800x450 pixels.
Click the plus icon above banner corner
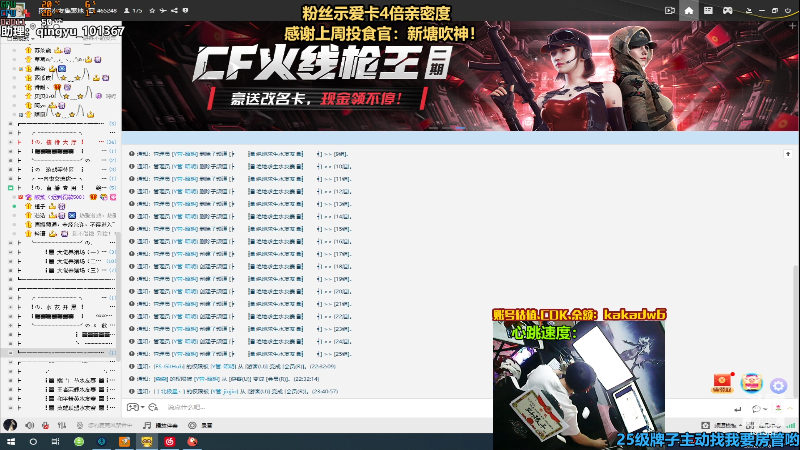coord(792,25)
